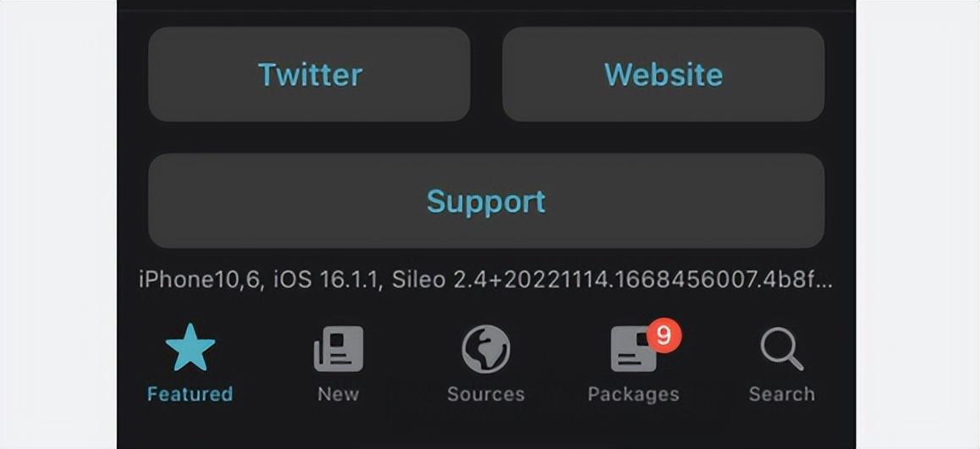The image size is (980, 449).
Task: Open the Website button
Action: pos(663,74)
